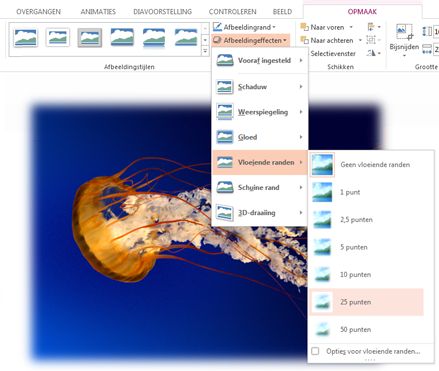Click the Afbeeldingrand pencil icon
This screenshot has width=439, height=371.
click(217, 27)
